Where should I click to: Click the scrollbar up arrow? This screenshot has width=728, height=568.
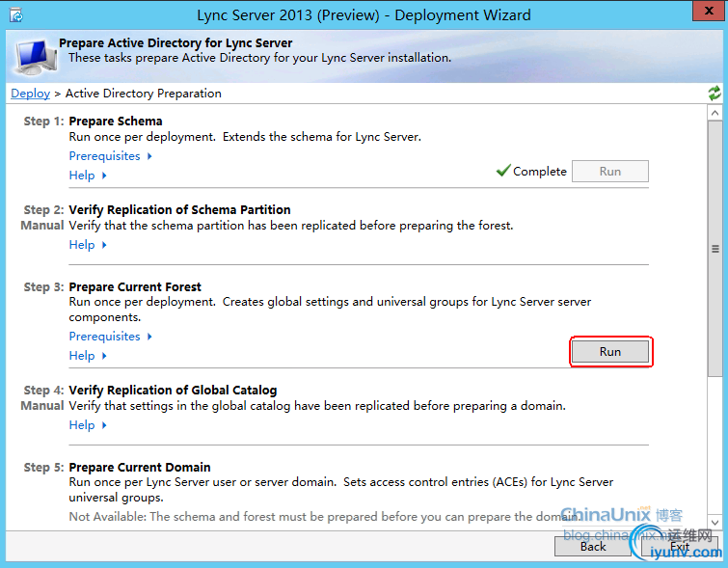point(715,113)
